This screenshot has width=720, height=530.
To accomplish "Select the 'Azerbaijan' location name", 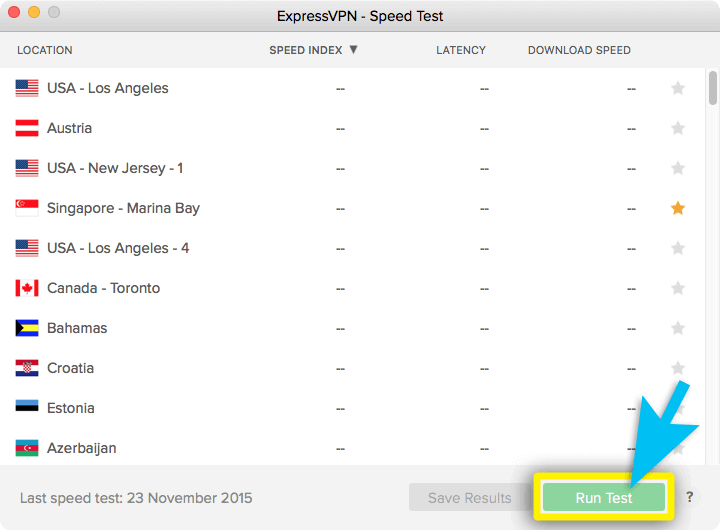I will pyautogui.click(x=81, y=448).
